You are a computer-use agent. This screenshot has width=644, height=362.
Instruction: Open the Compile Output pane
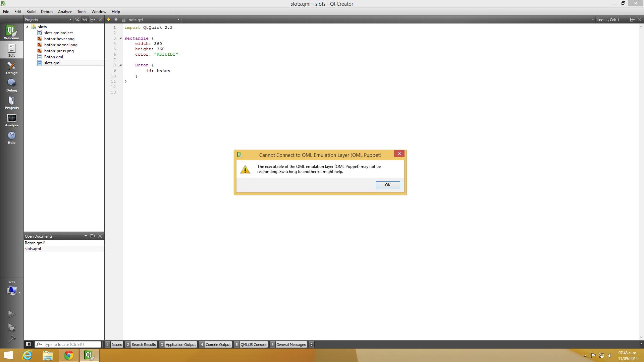click(215, 344)
